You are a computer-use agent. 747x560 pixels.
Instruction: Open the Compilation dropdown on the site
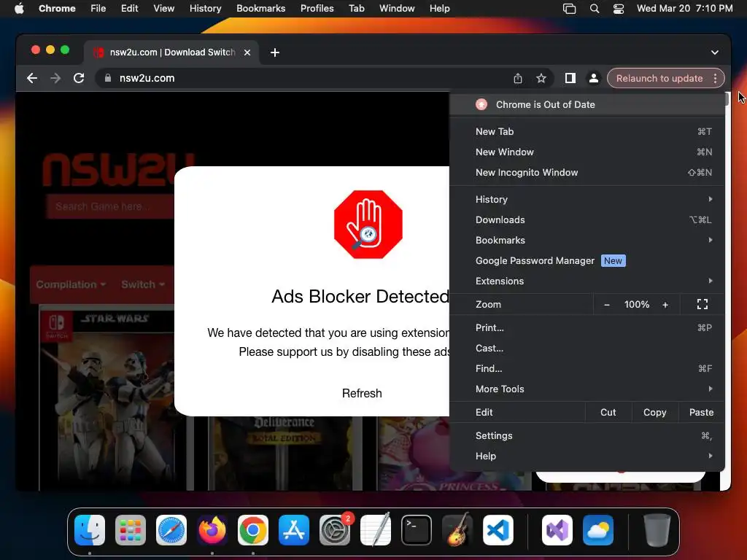[x=71, y=284]
